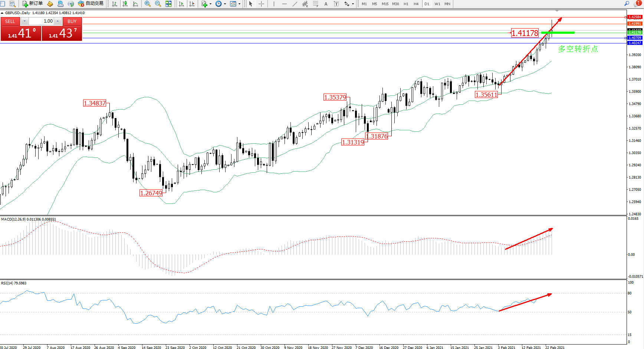
Task: Toggle Chart Shift in the toolbar
Action: tap(192, 4)
